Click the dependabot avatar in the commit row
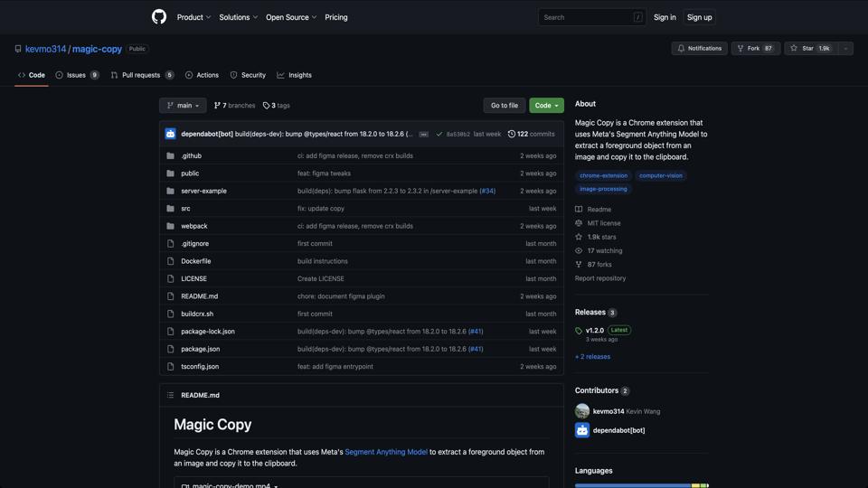Image resolution: width=868 pixels, height=488 pixels. [170, 134]
